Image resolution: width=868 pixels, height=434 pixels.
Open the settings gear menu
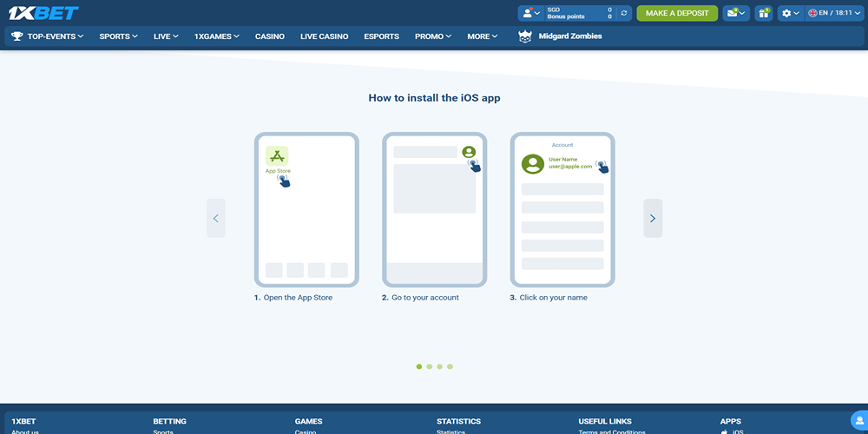click(790, 13)
